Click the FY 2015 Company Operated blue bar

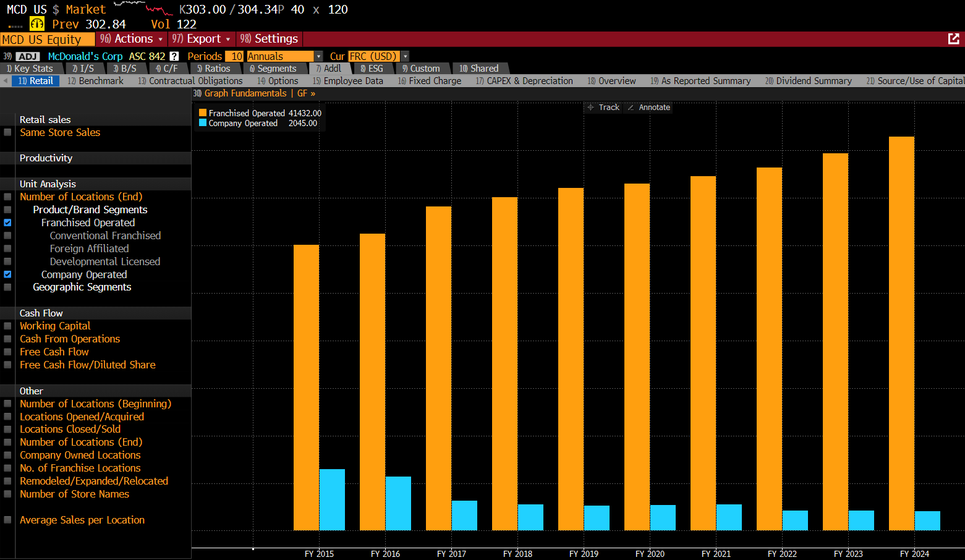332,499
